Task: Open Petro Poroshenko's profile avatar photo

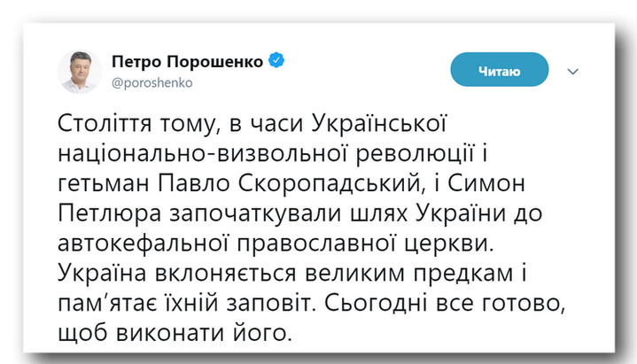Action: [x=80, y=72]
